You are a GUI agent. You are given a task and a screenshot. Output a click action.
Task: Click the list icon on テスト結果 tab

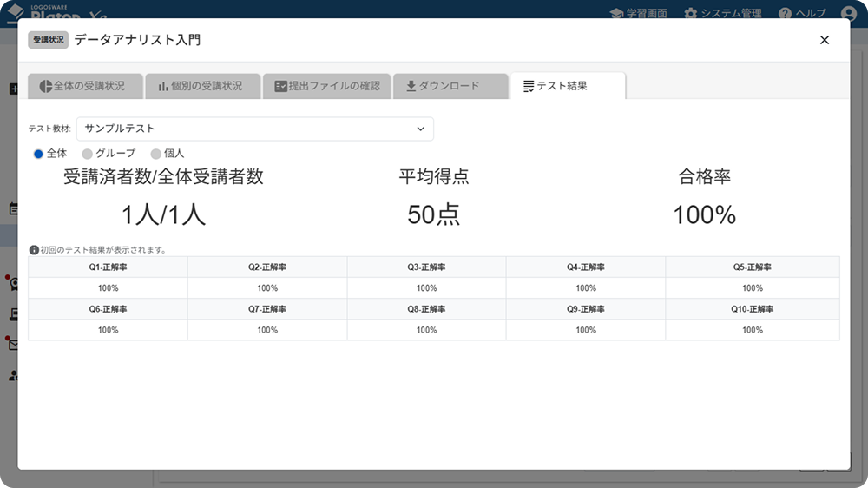tap(529, 86)
